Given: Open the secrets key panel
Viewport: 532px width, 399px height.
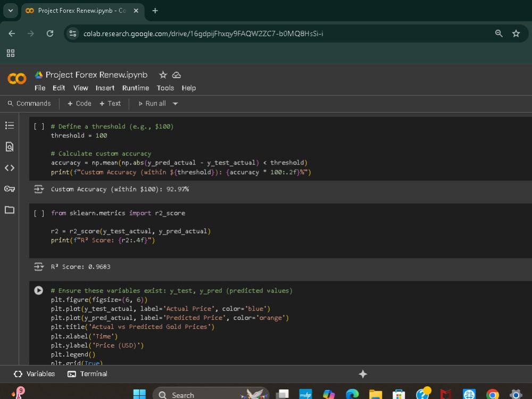Looking at the screenshot, I should pyautogui.click(x=10, y=189).
